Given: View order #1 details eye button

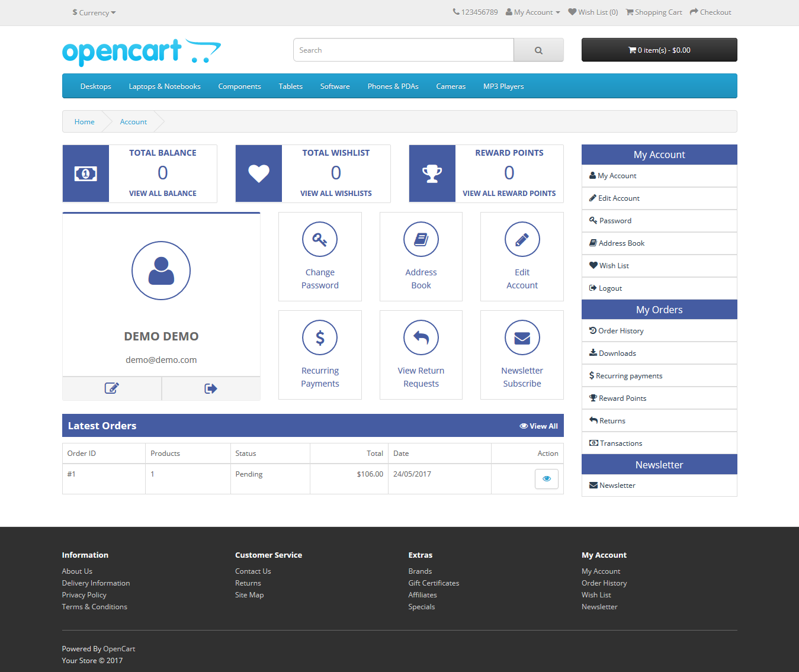Looking at the screenshot, I should [x=546, y=479].
